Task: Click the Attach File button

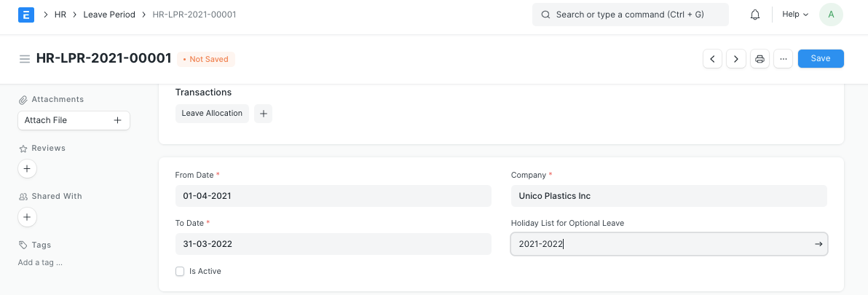Action: 74,120
